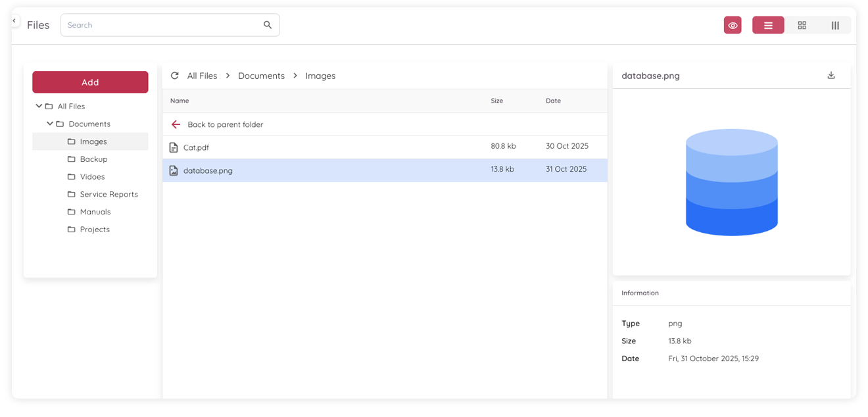Open Documents from the breadcrumb trail

tap(261, 75)
